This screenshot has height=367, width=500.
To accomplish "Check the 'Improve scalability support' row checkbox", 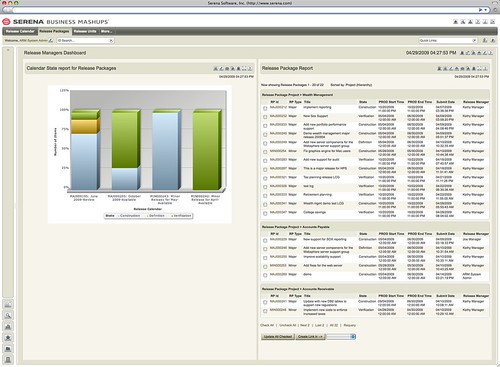I will [265, 258].
